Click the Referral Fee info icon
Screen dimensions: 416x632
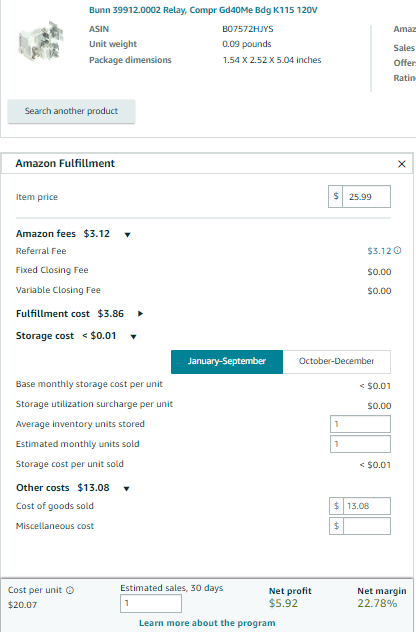click(x=397, y=250)
